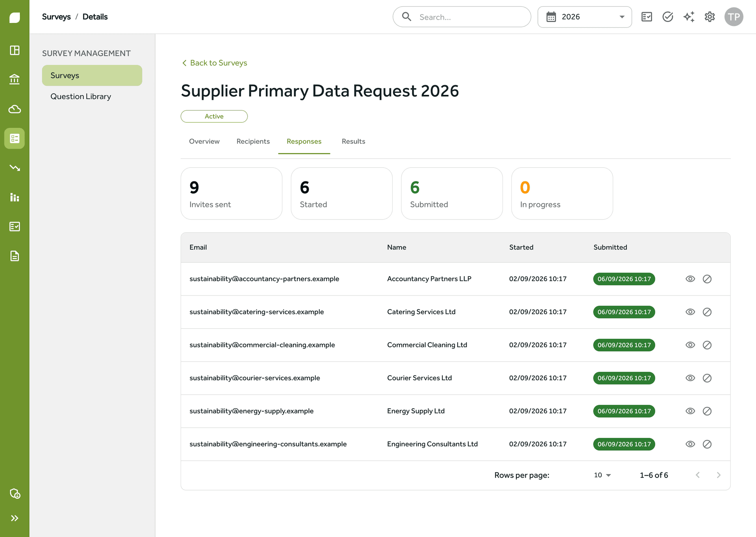Switch to the Overview tab
The image size is (756, 537).
(x=204, y=142)
